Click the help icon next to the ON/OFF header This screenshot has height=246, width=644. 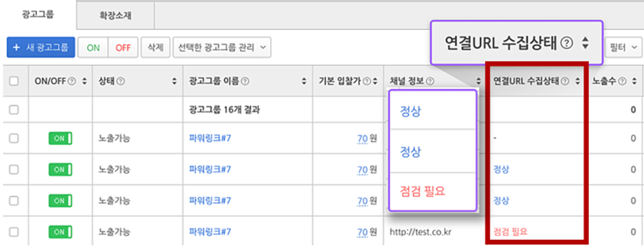click(x=72, y=81)
